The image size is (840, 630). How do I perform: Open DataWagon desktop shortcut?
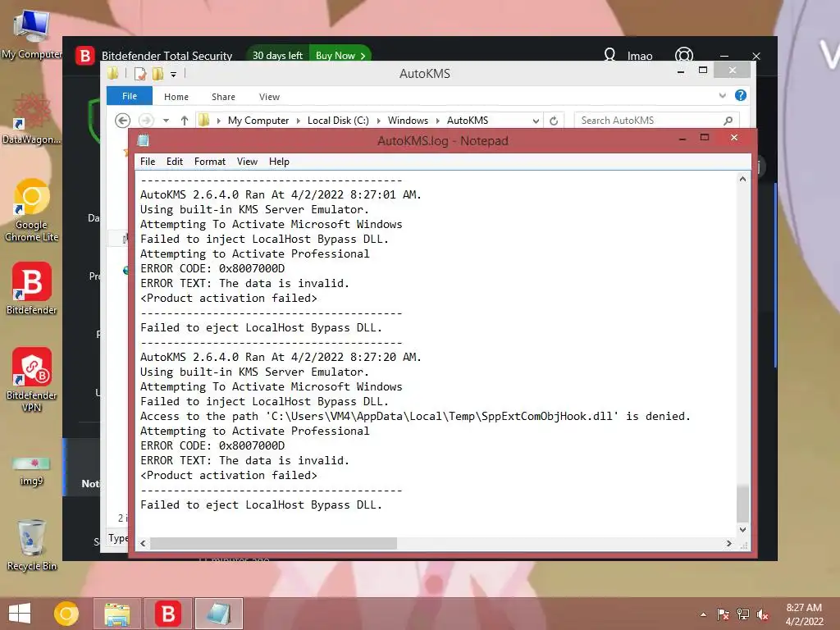(x=31, y=119)
